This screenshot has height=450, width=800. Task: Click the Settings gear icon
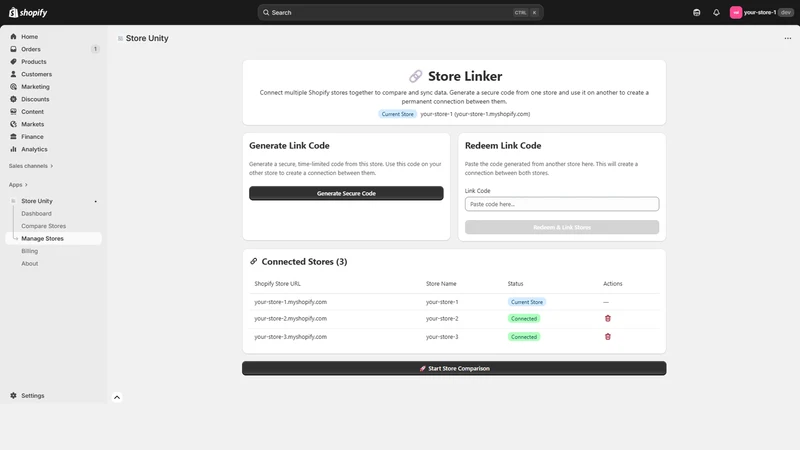[x=13, y=395]
